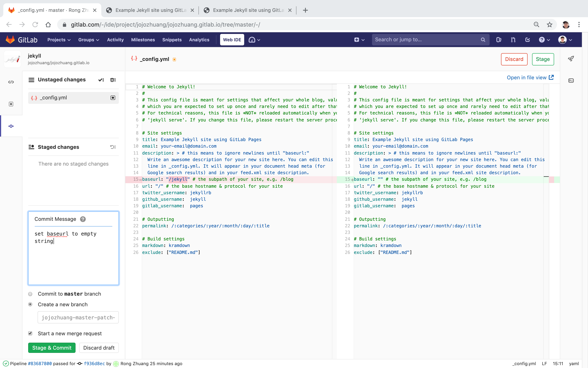588x368 pixels.
Task: Open the Activity menu item
Action: coord(115,40)
